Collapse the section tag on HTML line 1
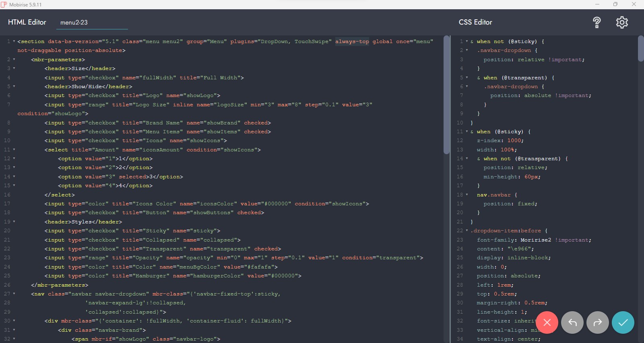Viewport: 644px width, 343px height. (14, 41)
